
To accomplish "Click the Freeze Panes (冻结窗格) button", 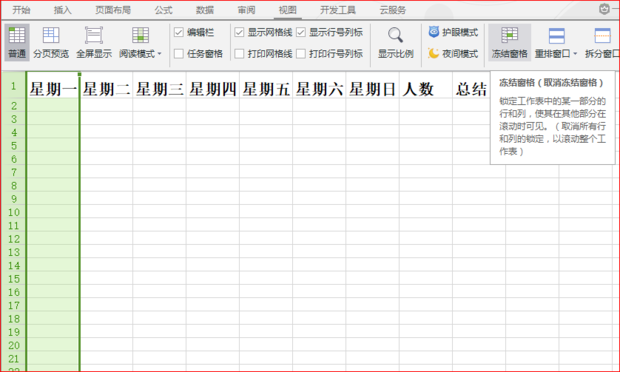I will [509, 42].
